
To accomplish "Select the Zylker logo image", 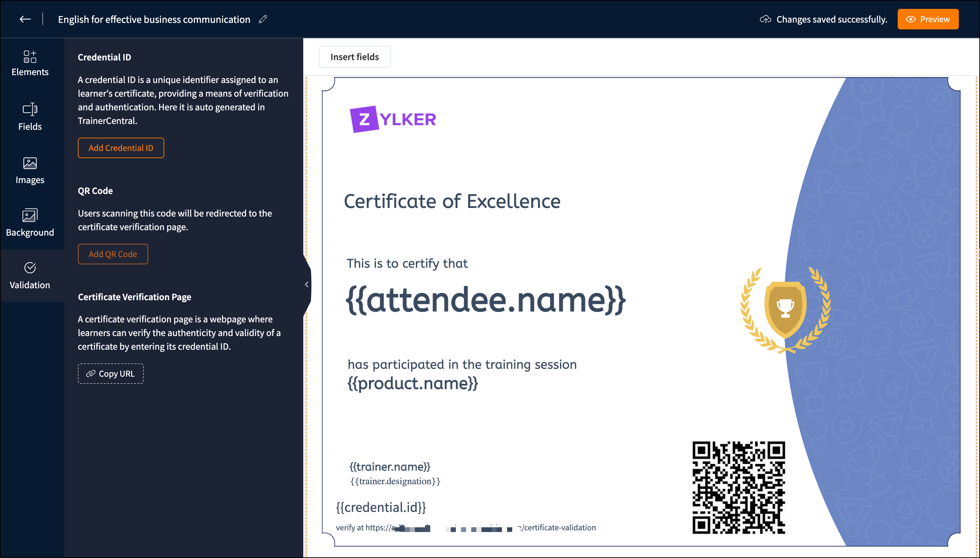I will click(x=393, y=119).
